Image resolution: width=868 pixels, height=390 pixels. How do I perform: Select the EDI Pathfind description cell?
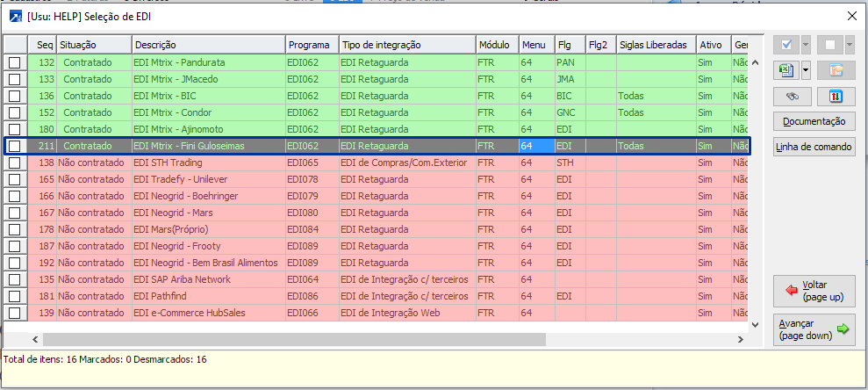pyautogui.click(x=209, y=296)
